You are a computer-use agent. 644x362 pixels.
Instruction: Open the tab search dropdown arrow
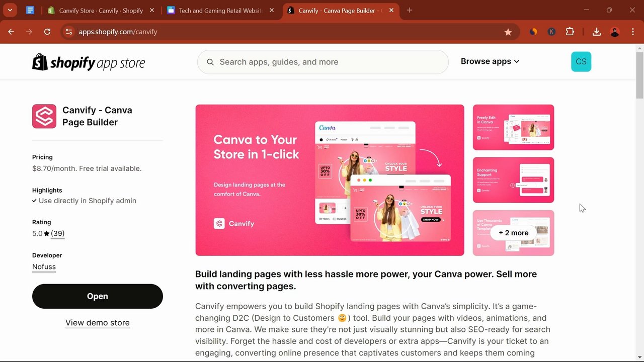coord(10,10)
